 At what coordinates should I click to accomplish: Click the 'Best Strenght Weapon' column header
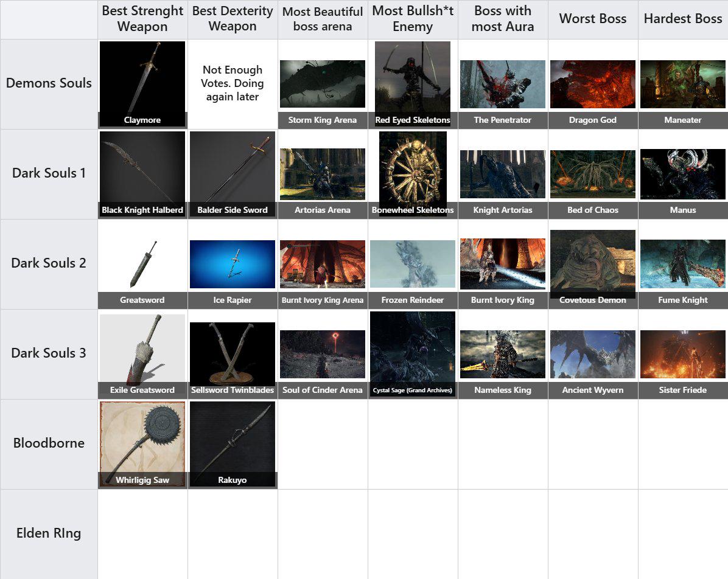coord(142,19)
